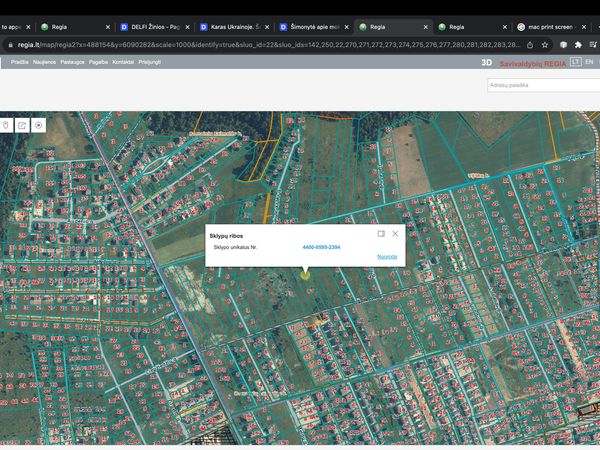The width and height of the screenshot is (600, 450).
Task: Open the Pagalba menu item
Action: click(98, 62)
